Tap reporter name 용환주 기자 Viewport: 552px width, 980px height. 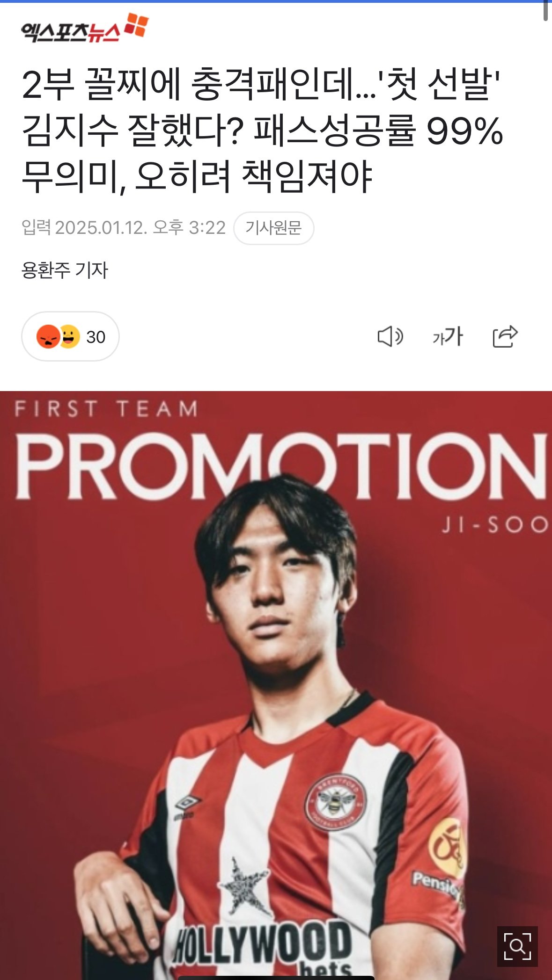(65, 270)
